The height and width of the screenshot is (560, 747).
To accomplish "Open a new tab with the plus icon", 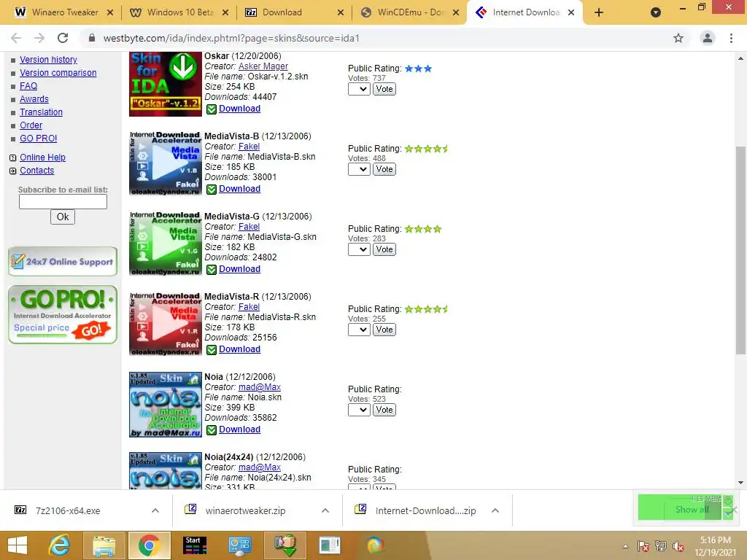I will (599, 12).
